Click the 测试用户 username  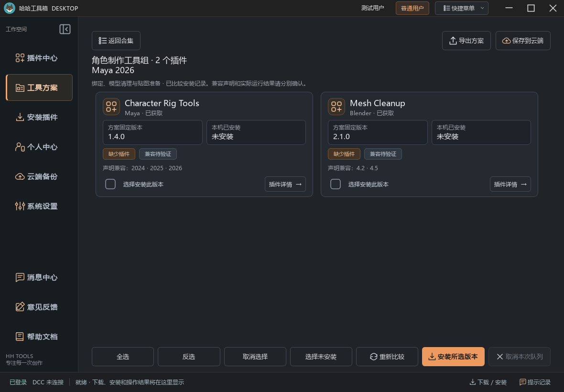pos(373,8)
